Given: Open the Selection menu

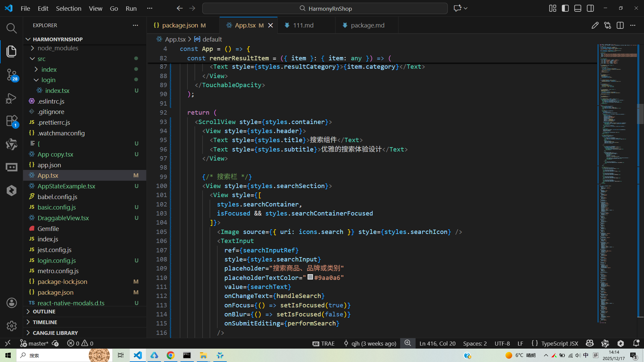Looking at the screenshot, I should click(68, 8).
